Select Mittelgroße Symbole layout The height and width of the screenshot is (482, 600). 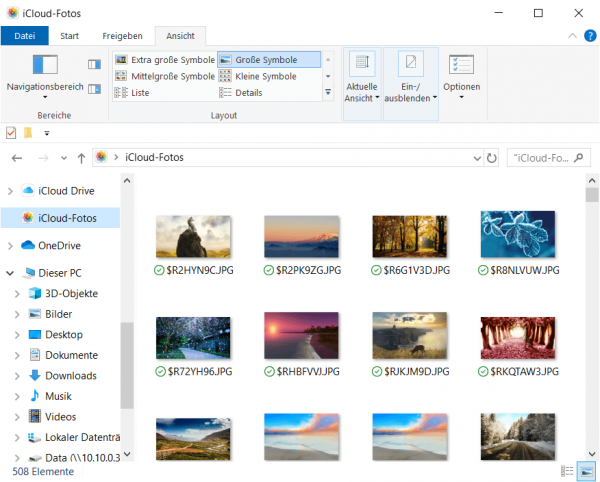165,76
